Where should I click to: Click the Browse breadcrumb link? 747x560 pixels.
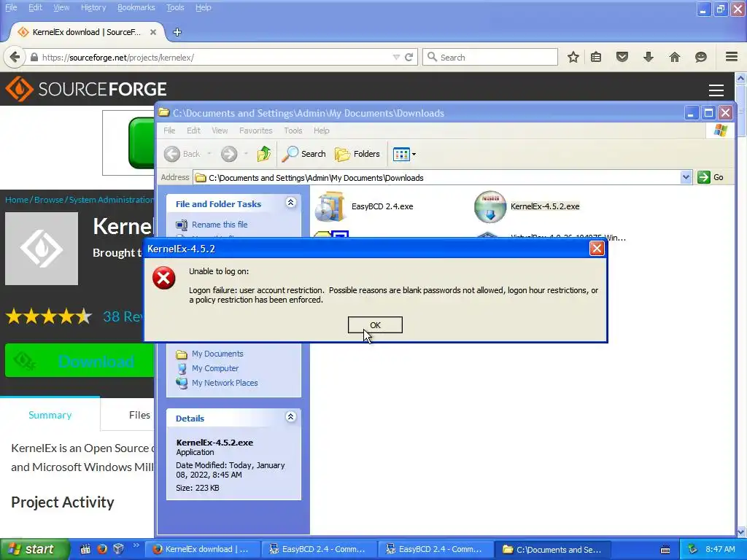pyautogui.click(x=49, y=200)
